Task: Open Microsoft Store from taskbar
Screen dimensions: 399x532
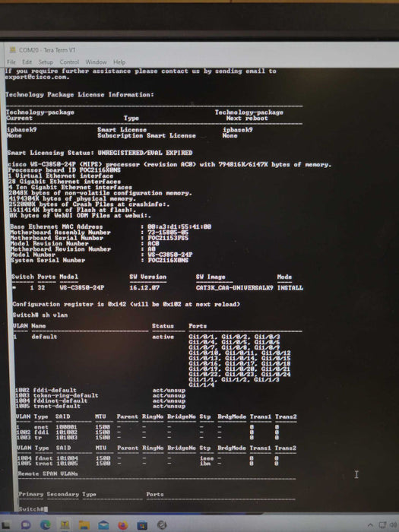Action: pyautogui.click(x=142, y=525)
